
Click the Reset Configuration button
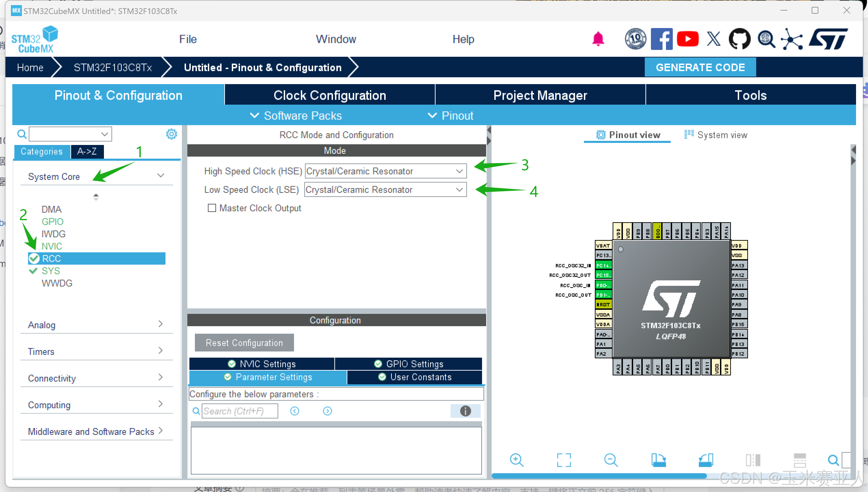coord(244,343)
